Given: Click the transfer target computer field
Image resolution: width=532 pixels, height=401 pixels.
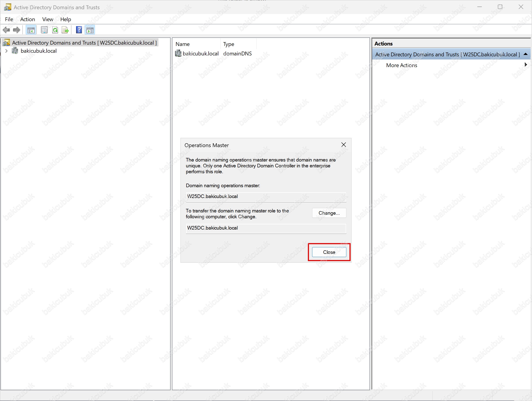Looking at the screenshot, I should 266,228.
